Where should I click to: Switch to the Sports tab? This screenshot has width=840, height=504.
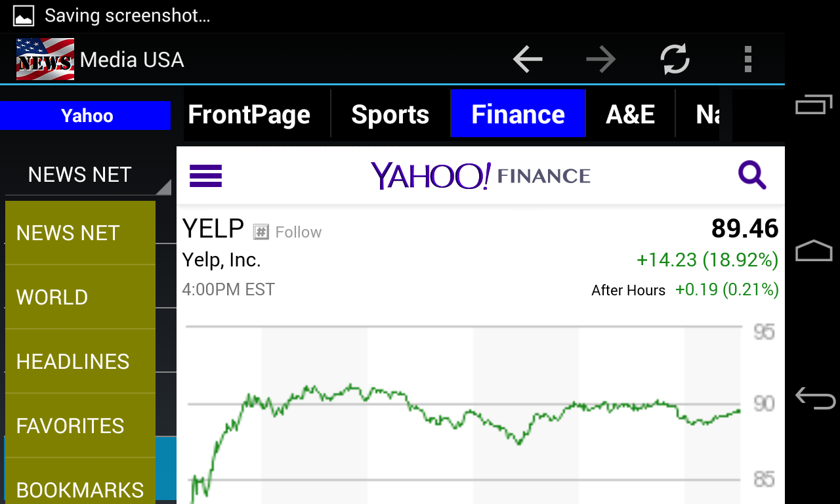[x=390, y=115]
